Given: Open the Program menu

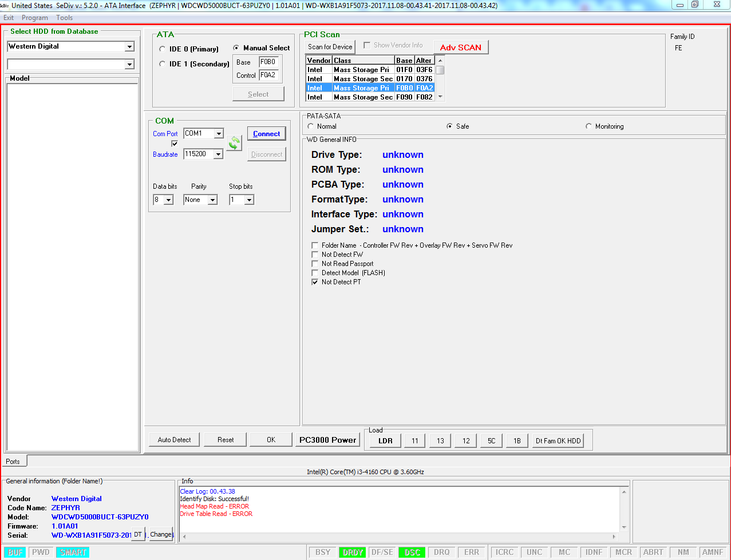Looking at the screenshot, I should click(35, 18).
